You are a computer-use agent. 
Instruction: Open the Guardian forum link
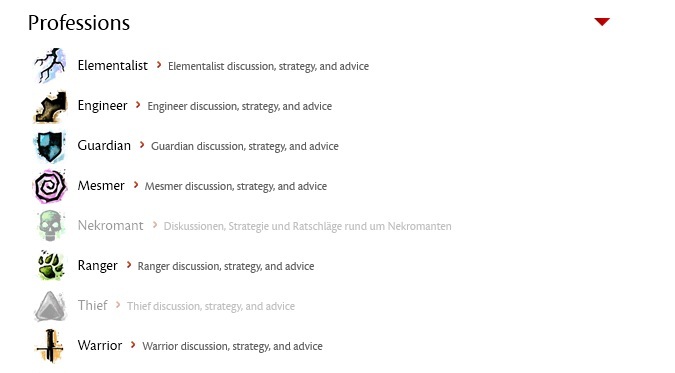pos(104,146)
